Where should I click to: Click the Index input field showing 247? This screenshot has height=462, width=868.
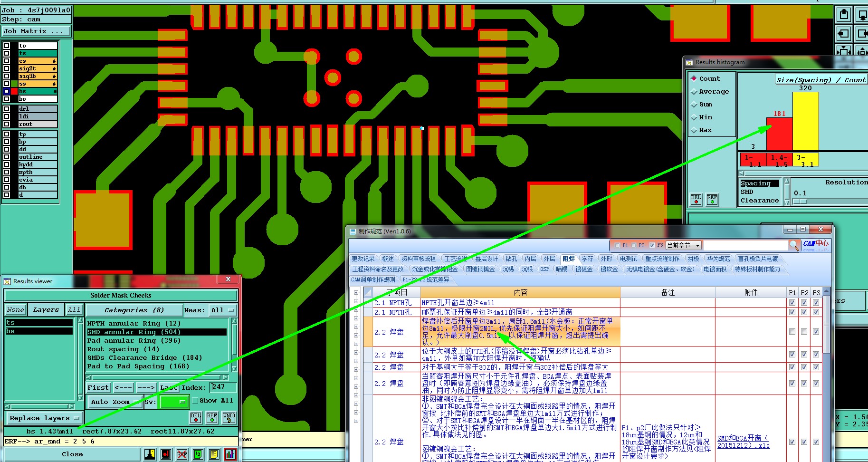pyautogui.click(x=223, y=387)
